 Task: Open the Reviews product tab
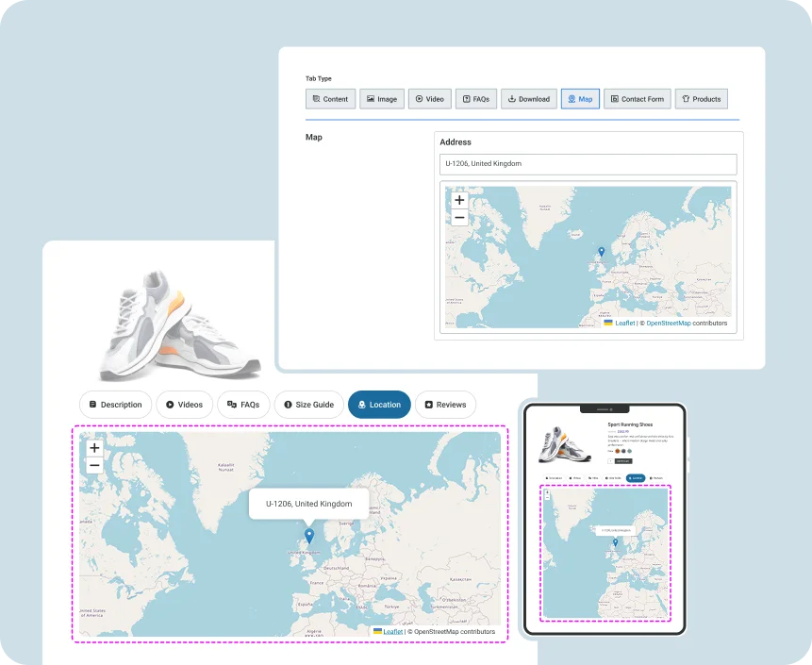point(445,405)
